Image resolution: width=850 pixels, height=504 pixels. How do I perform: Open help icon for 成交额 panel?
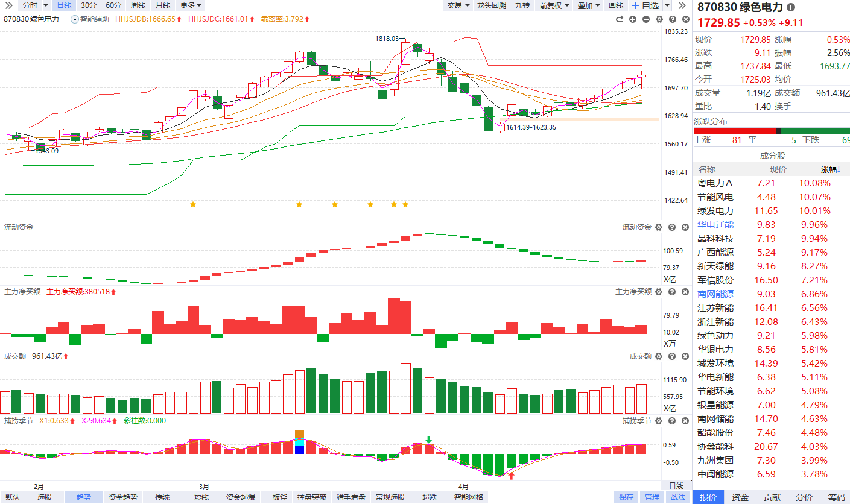672,356
